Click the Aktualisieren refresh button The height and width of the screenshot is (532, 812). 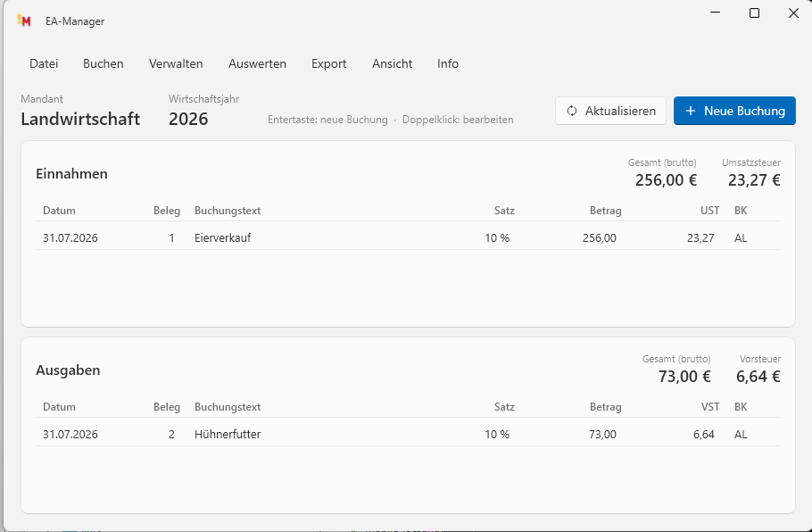pyautogui.click(x=610, y=111)
